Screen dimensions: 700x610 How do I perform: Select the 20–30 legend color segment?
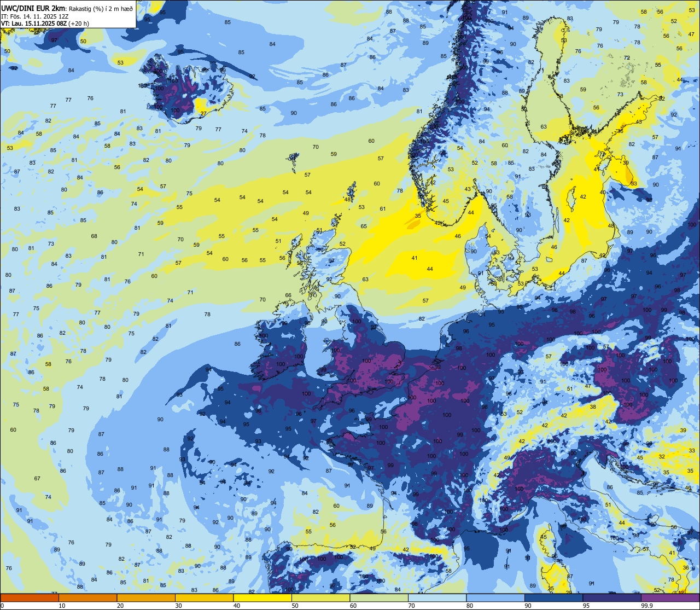[146, 597]
